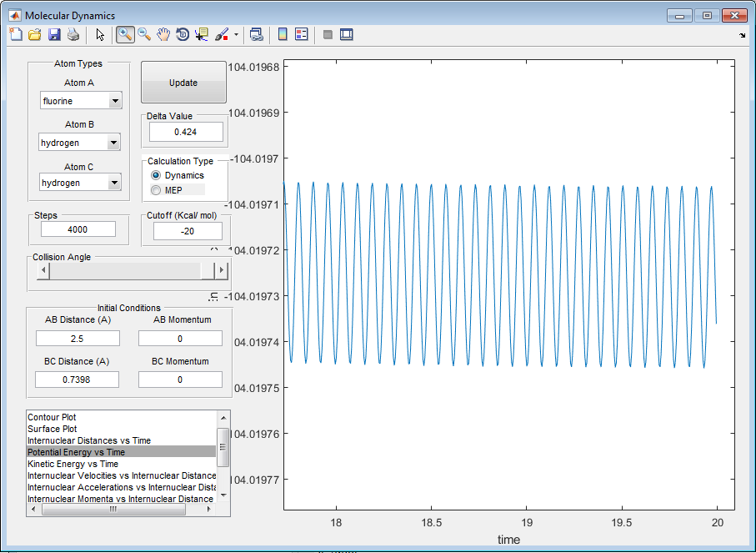Click right arrow of Collision Angle slider
Screen dimensions: 756x553
pos(221,270)
